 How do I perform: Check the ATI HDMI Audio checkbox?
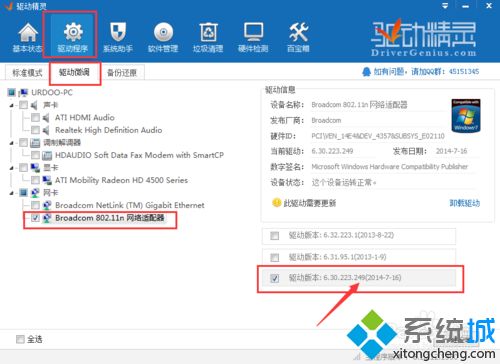(35, 118)
